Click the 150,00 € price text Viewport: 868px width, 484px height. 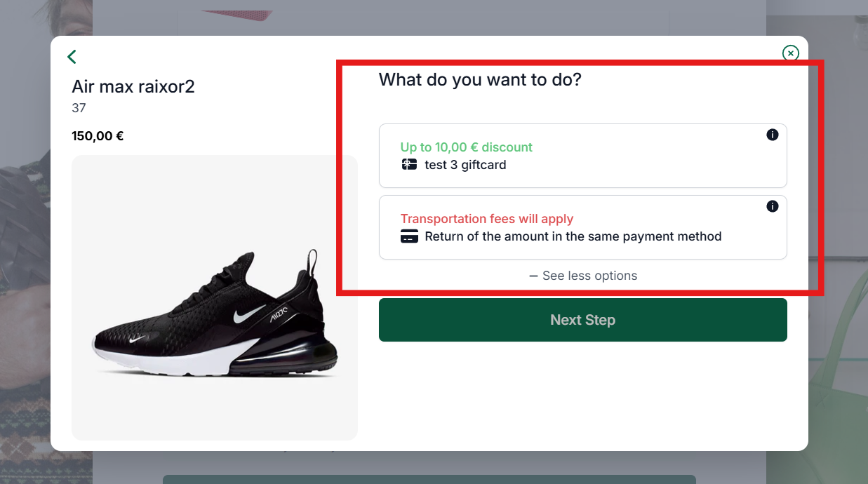(98, 136)
